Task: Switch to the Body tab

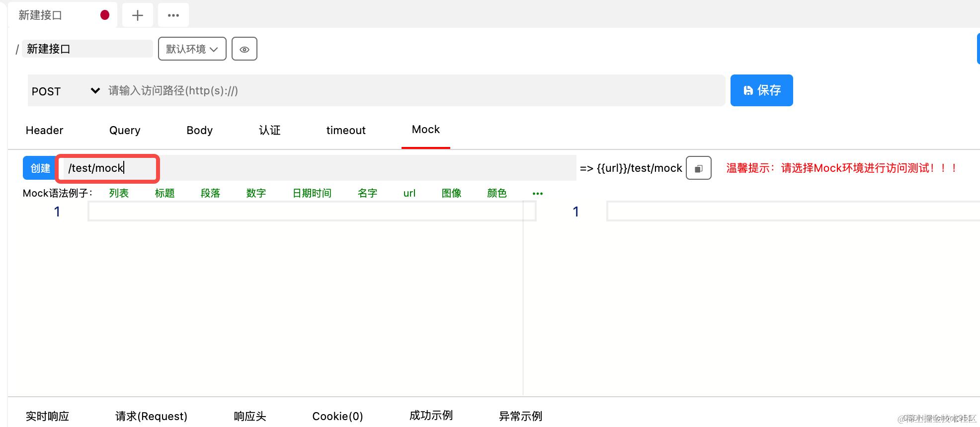Action: pyautogui.click(x=200, y=130)
